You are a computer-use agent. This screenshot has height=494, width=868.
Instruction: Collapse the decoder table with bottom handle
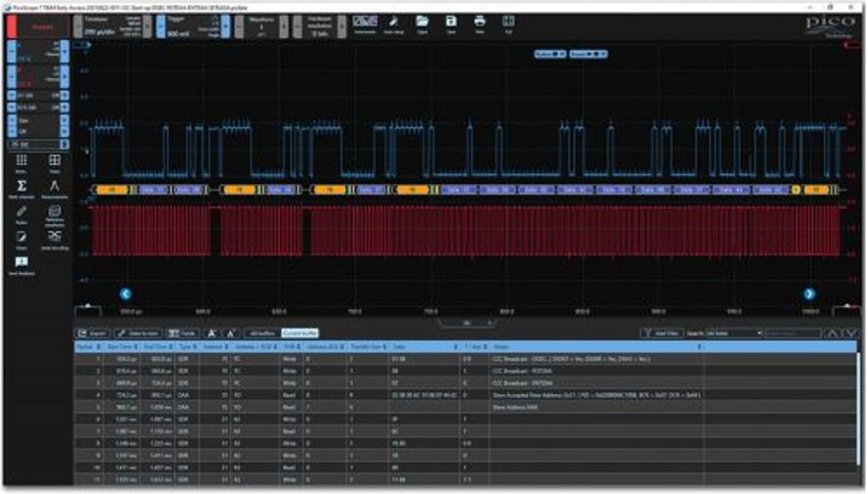point(467,323)
